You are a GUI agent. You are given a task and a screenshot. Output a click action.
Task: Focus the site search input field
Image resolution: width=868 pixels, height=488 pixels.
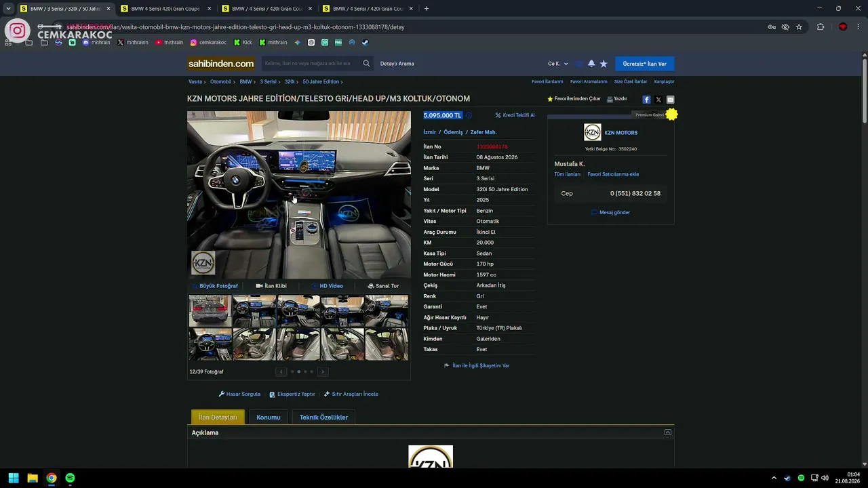click(x=311, y=64)
